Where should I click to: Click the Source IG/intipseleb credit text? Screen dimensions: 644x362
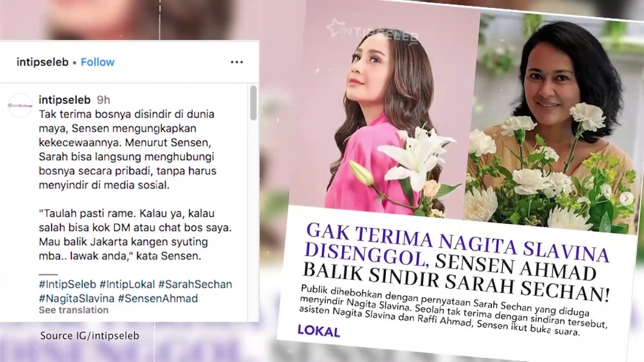point(90,335)
